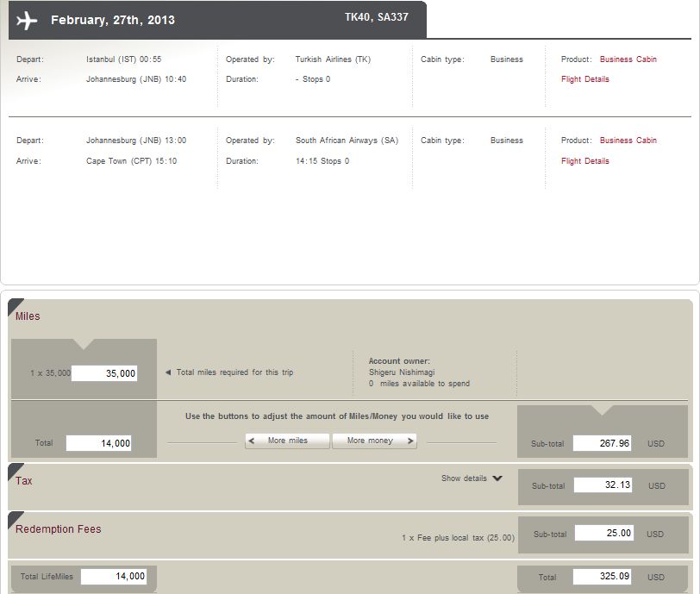700x594 pixels.
Task: Click the Tax panel corner fold icon
Action: pos(14,469)
